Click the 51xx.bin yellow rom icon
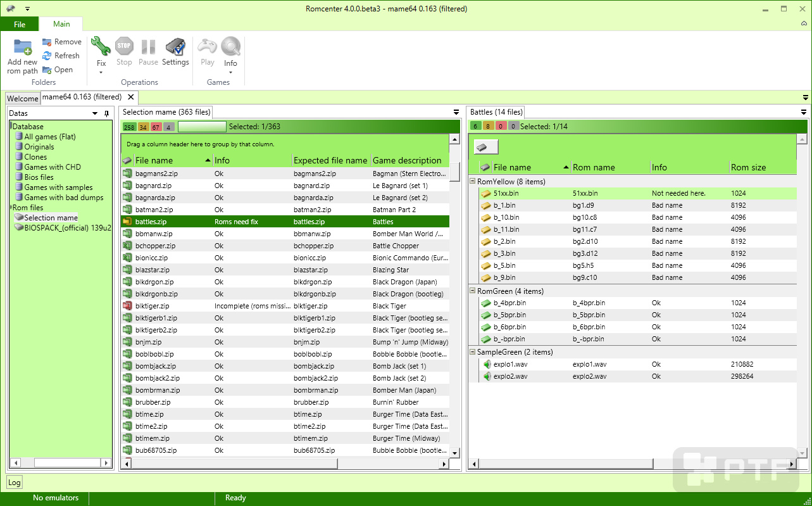Screen dimensions: 812x506 click(486, 193)
